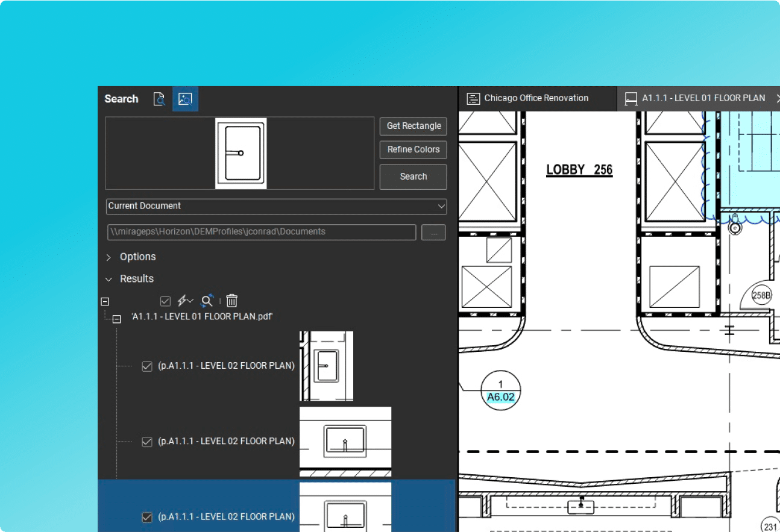Switch to text search mode icon
The image size is (780, 532).
click(x=159, y=99)
